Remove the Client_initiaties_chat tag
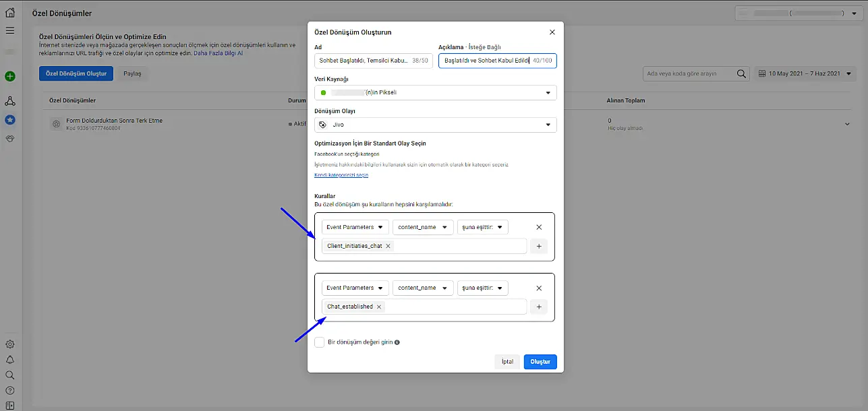Screen dimensions: 868x411 (388, 246)
